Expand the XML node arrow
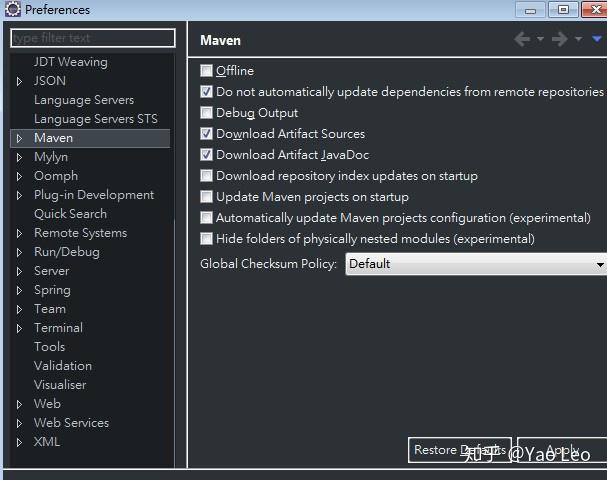607x480 pixels. 19,442
